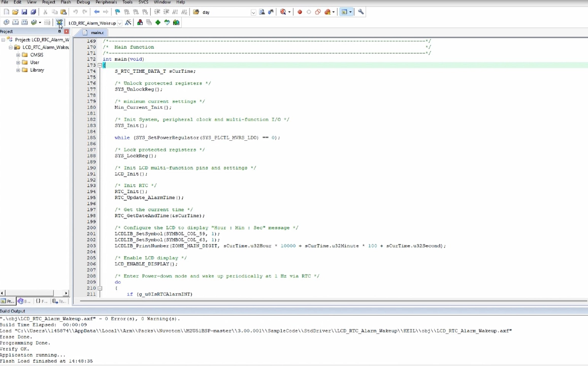Pin the Project panel with the pushpin
The width and height of the screenshot is (588, 366).
coord(59,32)
